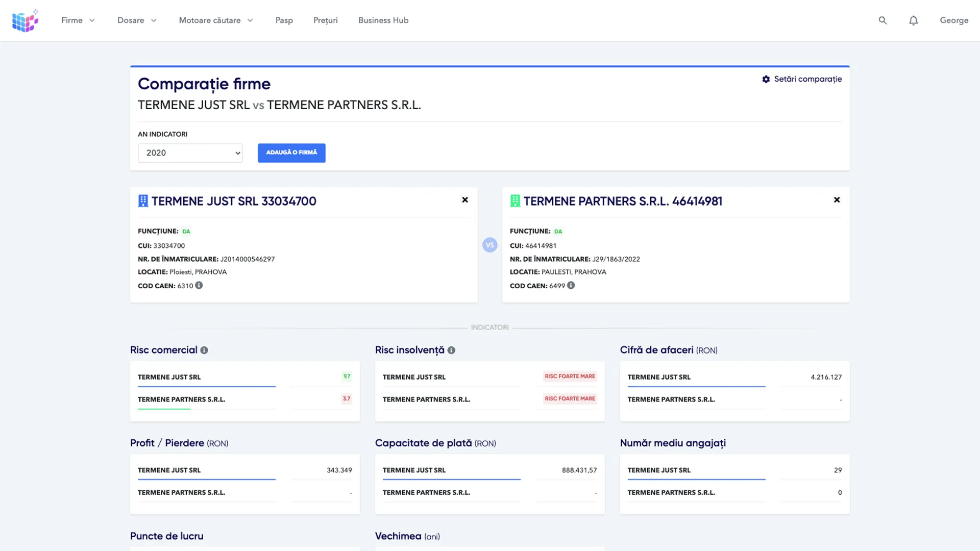Expand the Firme menu

click(x=78, y=20)
